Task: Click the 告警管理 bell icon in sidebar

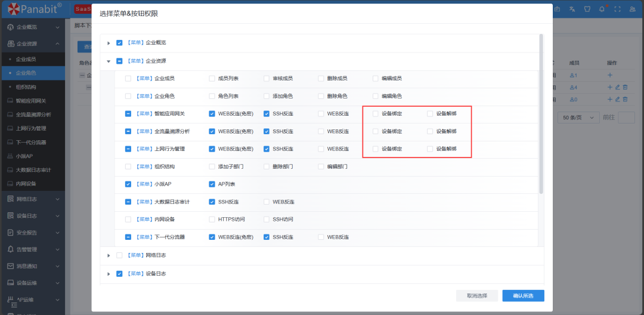Action: pos(11,249)
